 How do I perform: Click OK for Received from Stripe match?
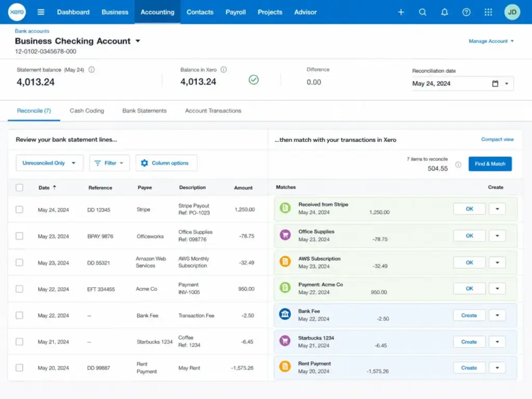pyautogui.click(x=469, y=209)
